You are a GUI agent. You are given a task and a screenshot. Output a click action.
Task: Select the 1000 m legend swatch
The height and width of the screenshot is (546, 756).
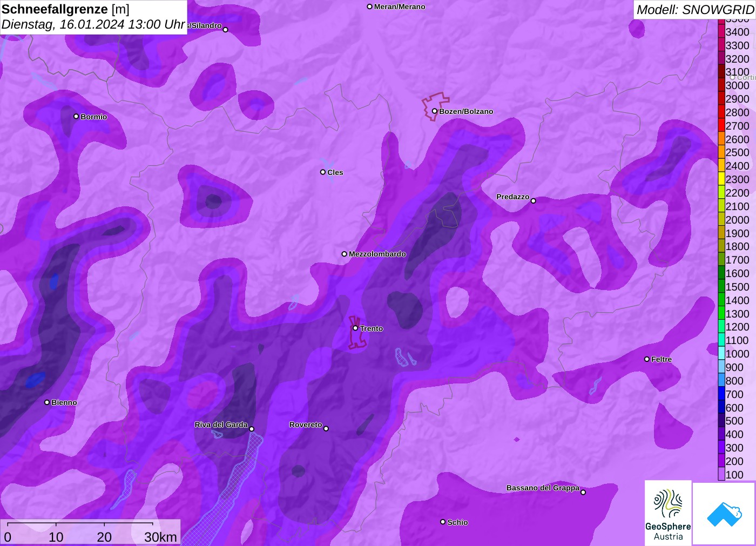(721, 354)
